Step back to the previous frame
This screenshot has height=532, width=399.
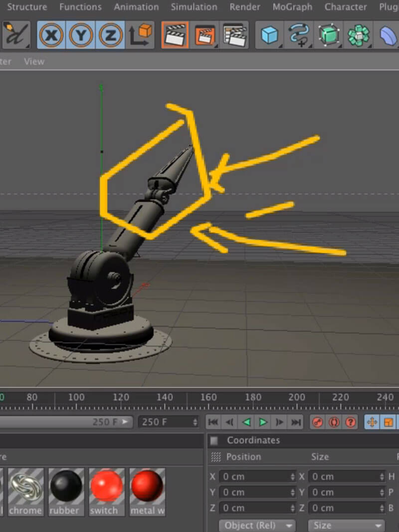point(230,422)
